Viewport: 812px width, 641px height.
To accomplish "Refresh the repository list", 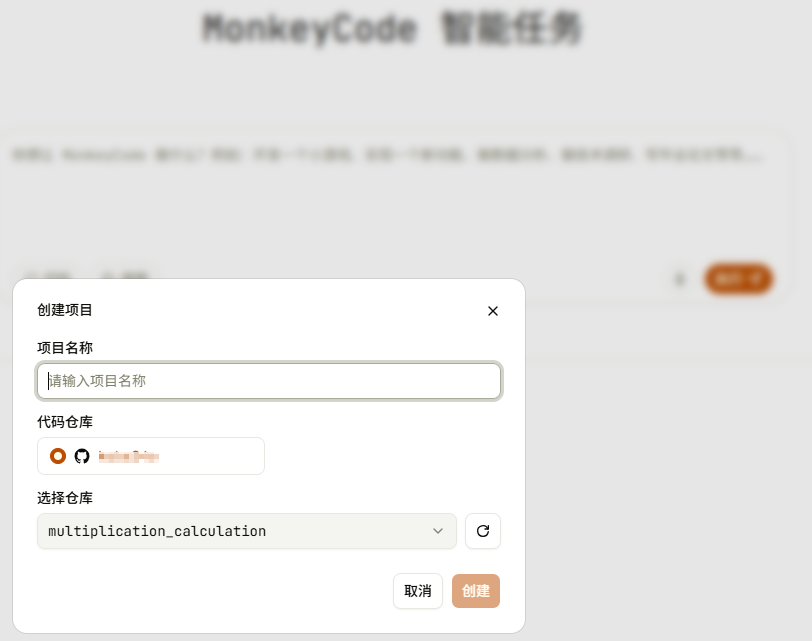I will tap(483, 531).
